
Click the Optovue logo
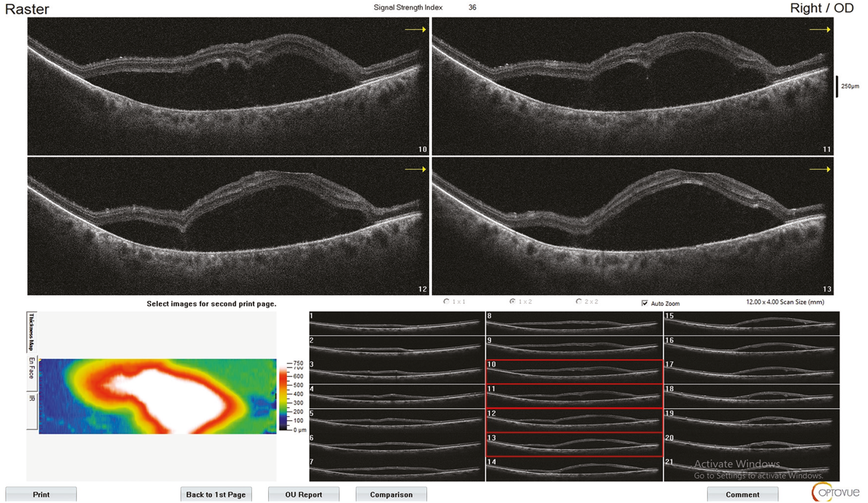835,492
